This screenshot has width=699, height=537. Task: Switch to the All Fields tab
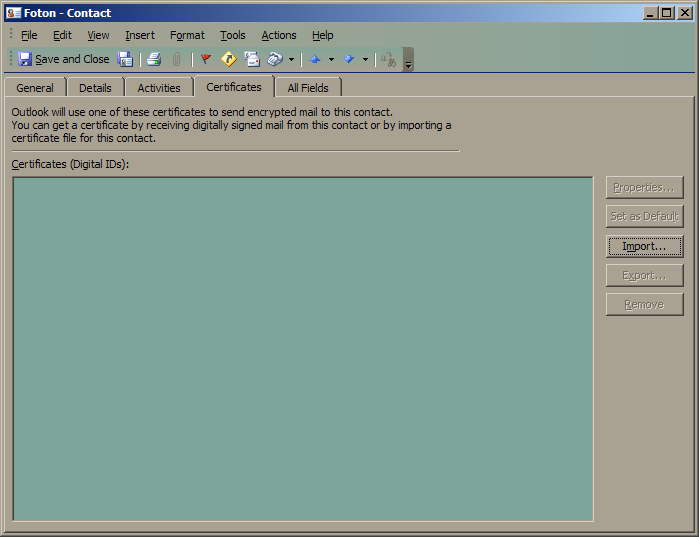[308, 88]
